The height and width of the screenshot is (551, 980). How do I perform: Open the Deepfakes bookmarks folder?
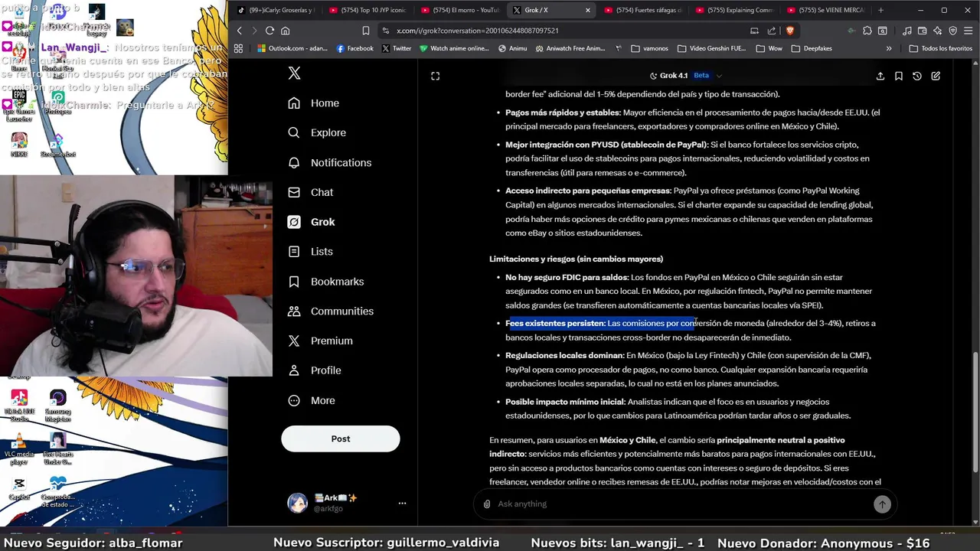812,48
